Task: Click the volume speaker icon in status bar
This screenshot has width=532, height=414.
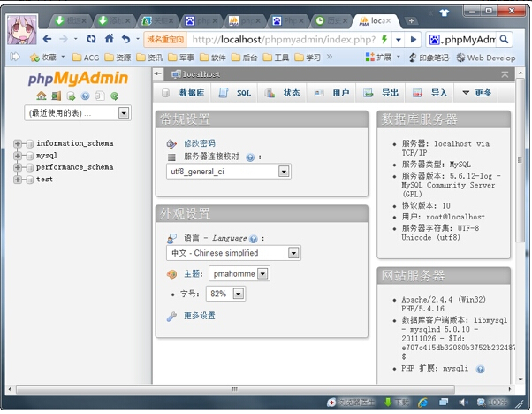Action: 463,402
